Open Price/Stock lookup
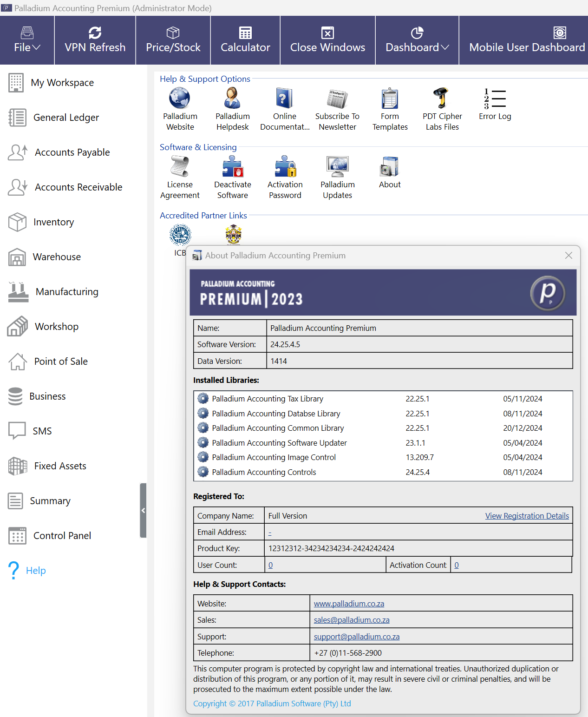 click(x=173, y=40)
